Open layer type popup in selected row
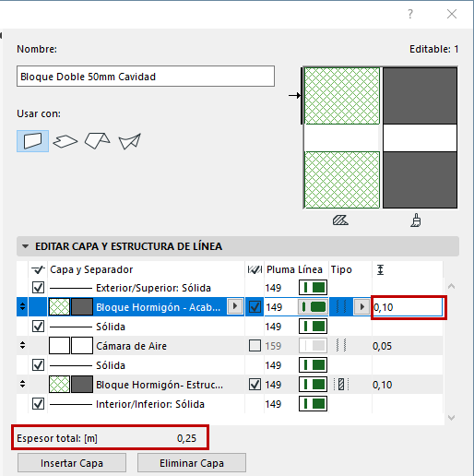Screen dimensions: 474x476 pyautogui.click(x=361, y=306)
